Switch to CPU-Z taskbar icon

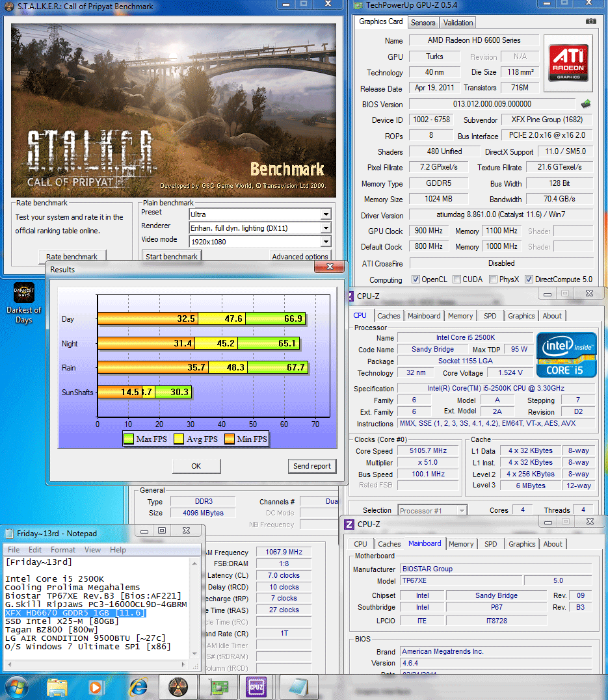click(256, 688)
